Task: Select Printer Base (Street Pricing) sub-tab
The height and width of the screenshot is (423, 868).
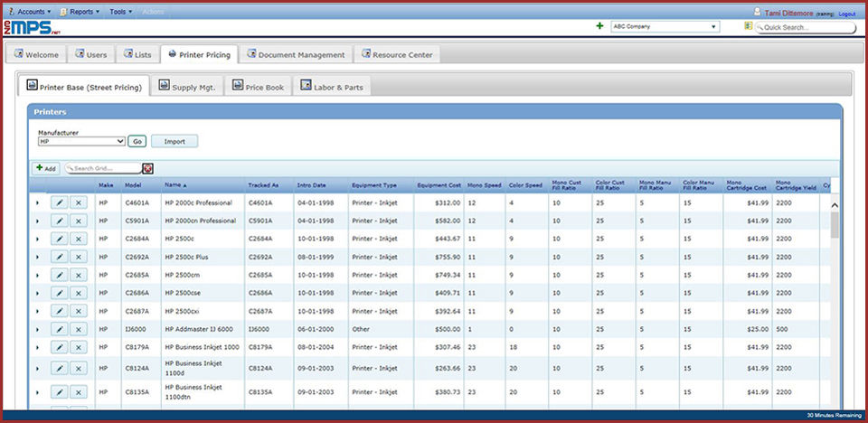Action: (x=83, y=86)
